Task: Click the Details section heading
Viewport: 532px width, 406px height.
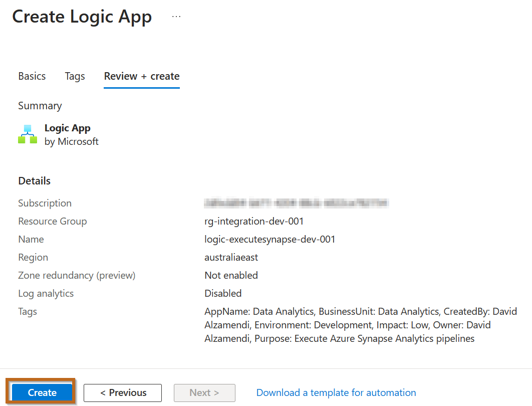Action: (34, 181)
